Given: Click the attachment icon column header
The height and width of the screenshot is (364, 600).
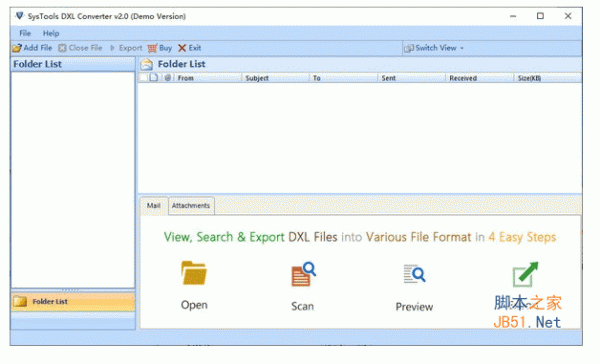Looking at the screenshot, I should point(168,78).
